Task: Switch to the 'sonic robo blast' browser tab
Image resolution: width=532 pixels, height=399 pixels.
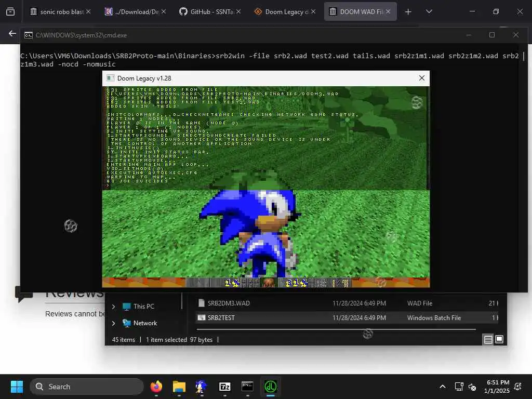Action: click(x=60, y=11)
